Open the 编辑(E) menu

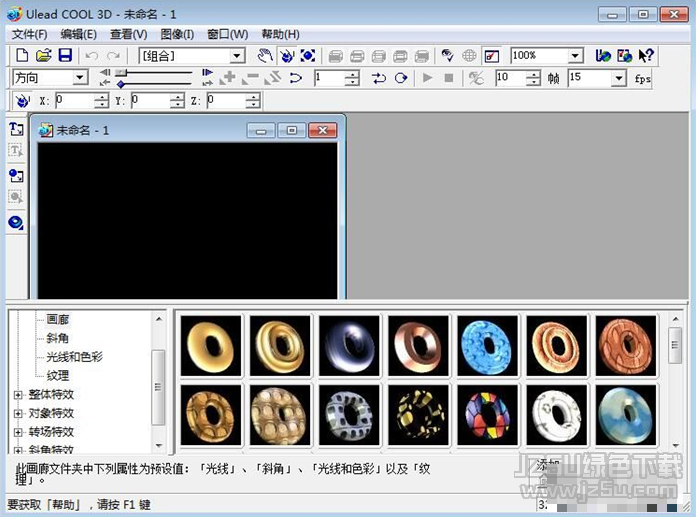(x=78, y=34)
